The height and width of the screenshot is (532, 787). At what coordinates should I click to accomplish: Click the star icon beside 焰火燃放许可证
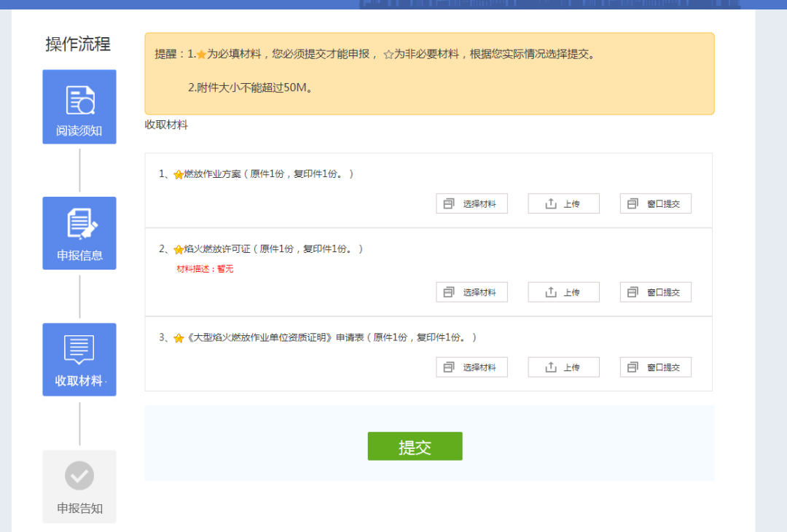click(179, 249)
